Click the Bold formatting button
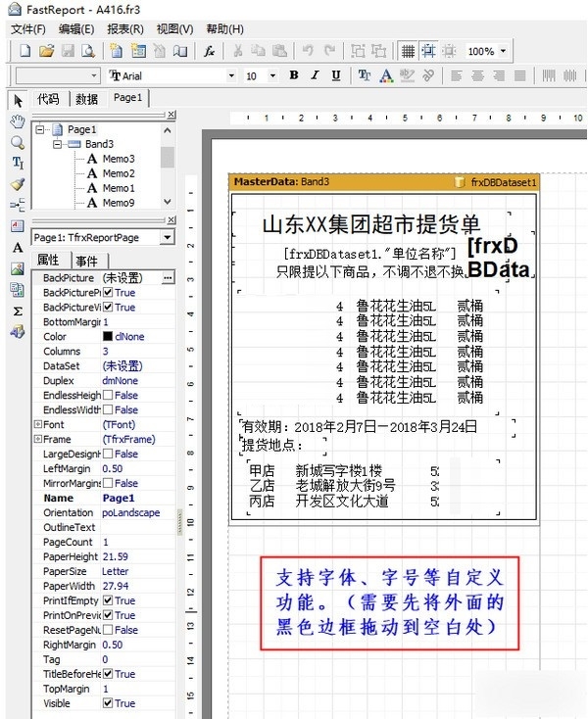 [294, 75]
